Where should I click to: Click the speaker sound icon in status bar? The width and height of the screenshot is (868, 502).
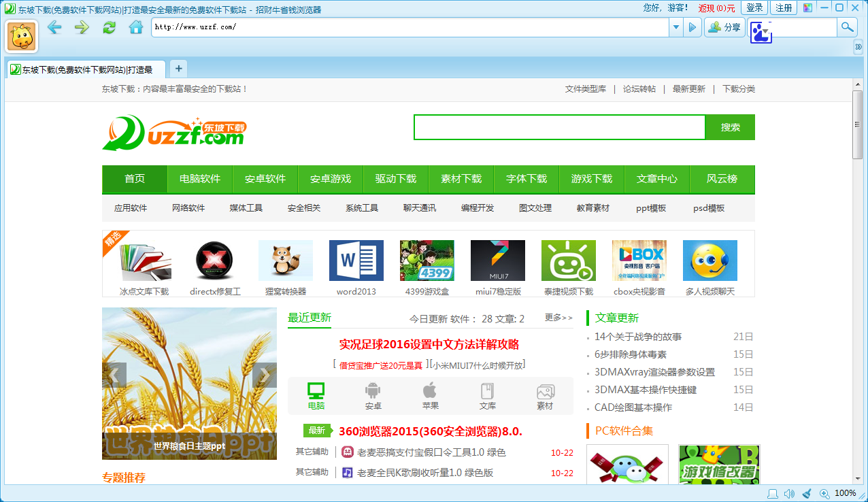coord(789,494)
